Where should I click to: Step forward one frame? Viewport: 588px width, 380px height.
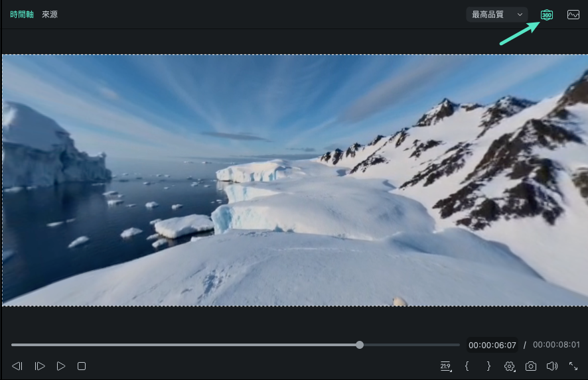39,366
